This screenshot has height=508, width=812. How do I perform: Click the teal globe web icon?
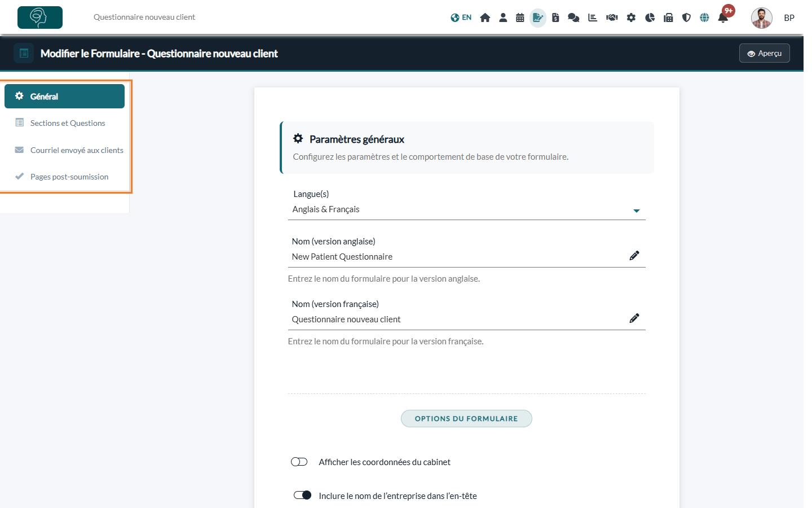[704, 17]
